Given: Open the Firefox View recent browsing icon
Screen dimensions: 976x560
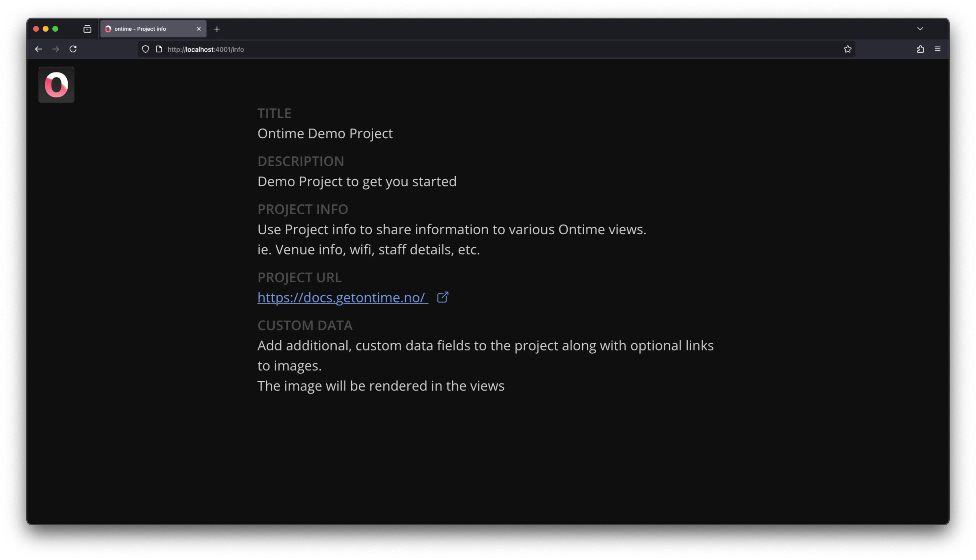Looking at the screenshot, I should click(87, 29).
